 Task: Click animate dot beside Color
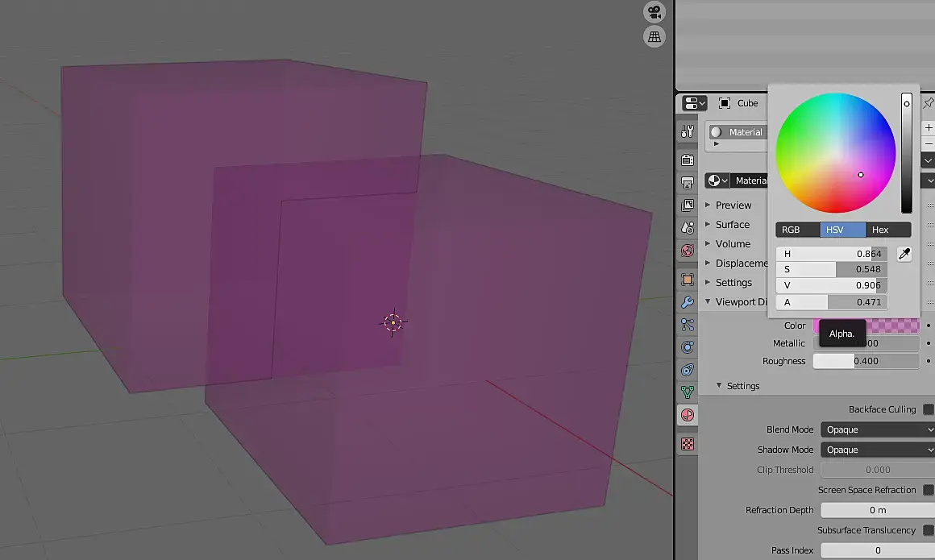929,326
